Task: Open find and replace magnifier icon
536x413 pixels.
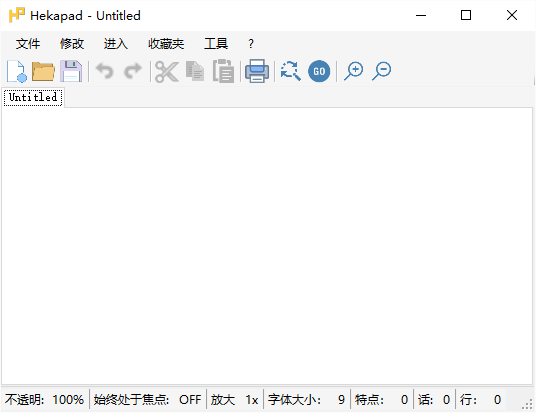Action: [291, 71]
